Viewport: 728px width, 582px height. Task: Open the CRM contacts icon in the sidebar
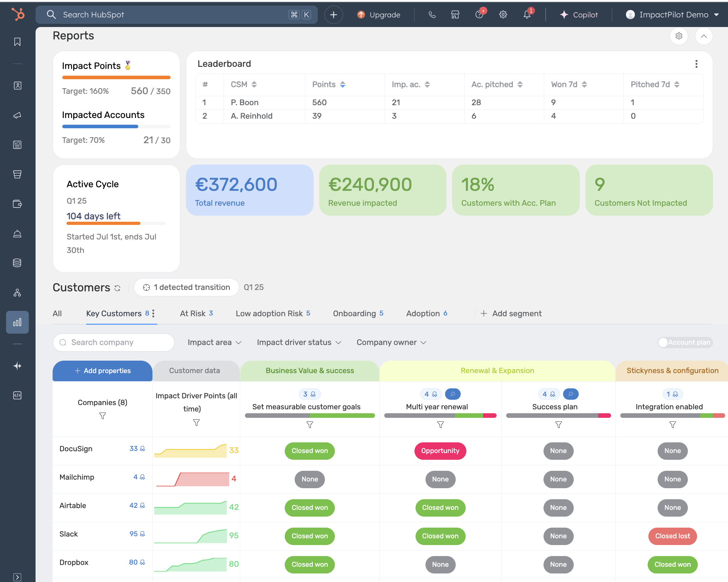(x=17, y=86)
